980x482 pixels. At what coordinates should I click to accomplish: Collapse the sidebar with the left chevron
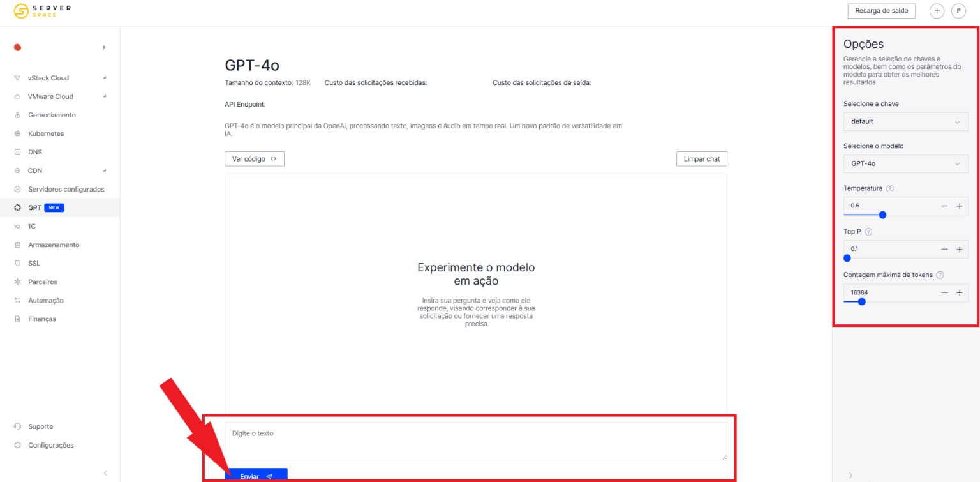[x=105, y=472]
